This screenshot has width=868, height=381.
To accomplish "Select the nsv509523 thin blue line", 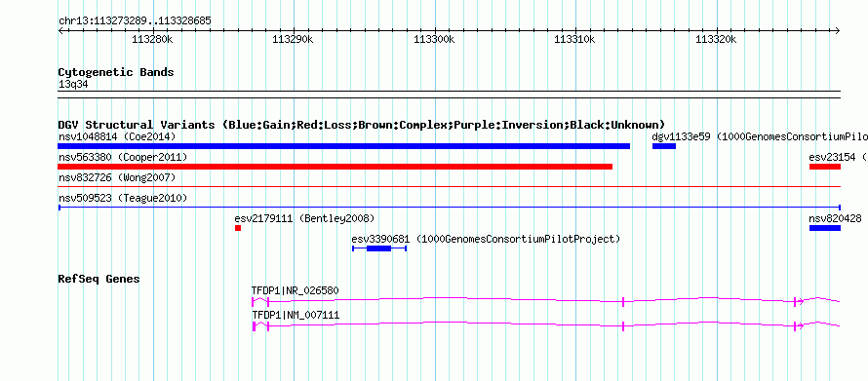I will pos(449,208).
